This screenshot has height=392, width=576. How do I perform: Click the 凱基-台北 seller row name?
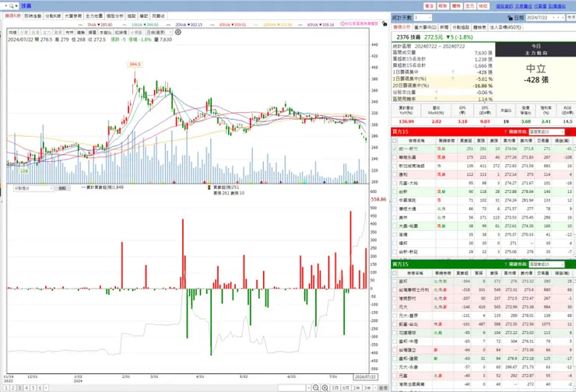click(x=408, y=324)
